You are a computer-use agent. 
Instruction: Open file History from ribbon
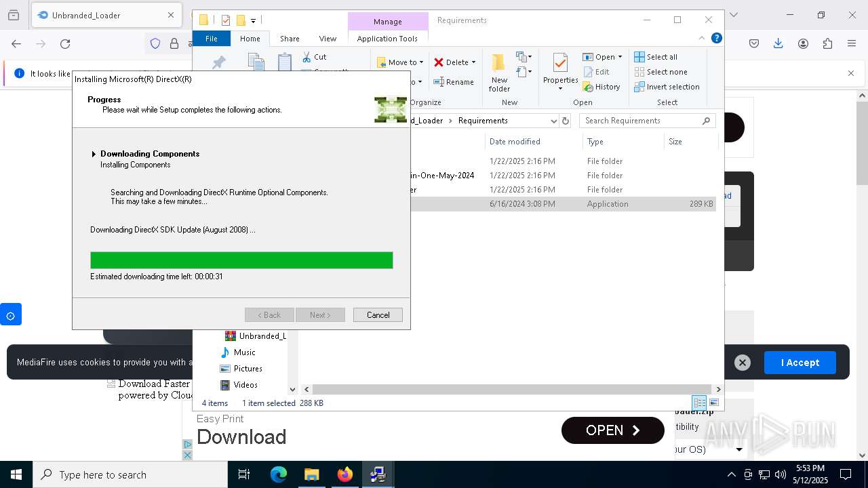601,87
